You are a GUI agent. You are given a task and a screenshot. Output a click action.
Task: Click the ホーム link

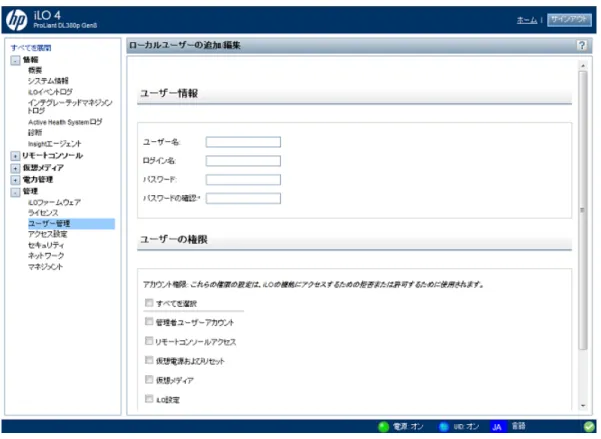(x=527, y=20)
